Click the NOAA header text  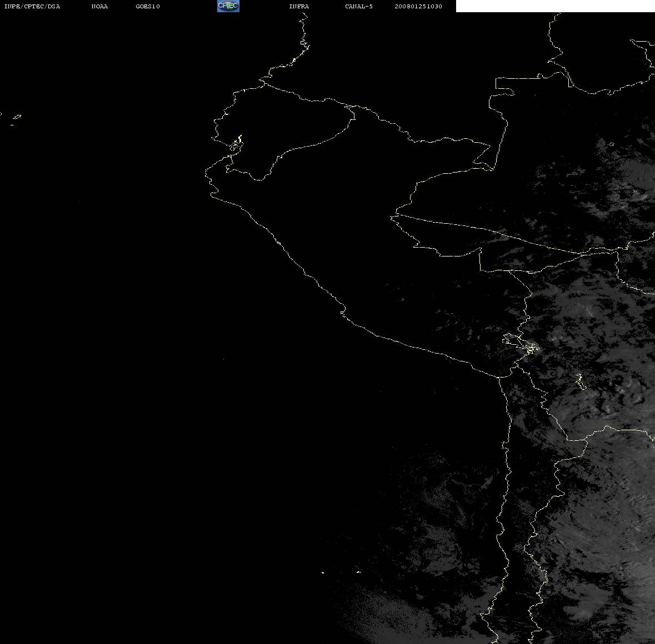pos(99,6)
